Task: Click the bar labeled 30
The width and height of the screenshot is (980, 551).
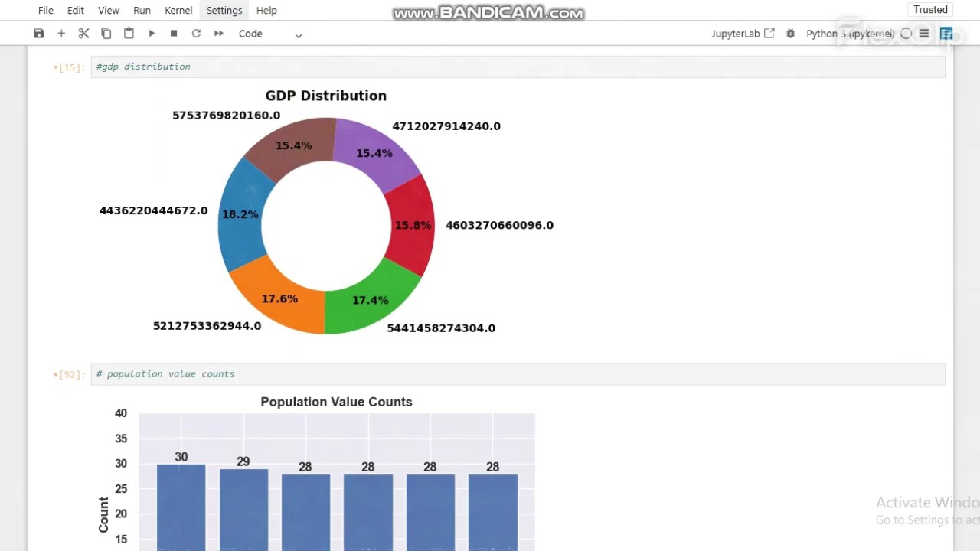Action: coord(181,507)
